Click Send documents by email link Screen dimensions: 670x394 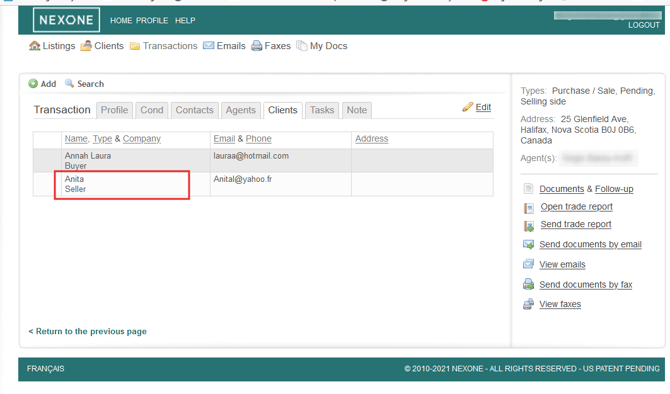pos(591,244)
